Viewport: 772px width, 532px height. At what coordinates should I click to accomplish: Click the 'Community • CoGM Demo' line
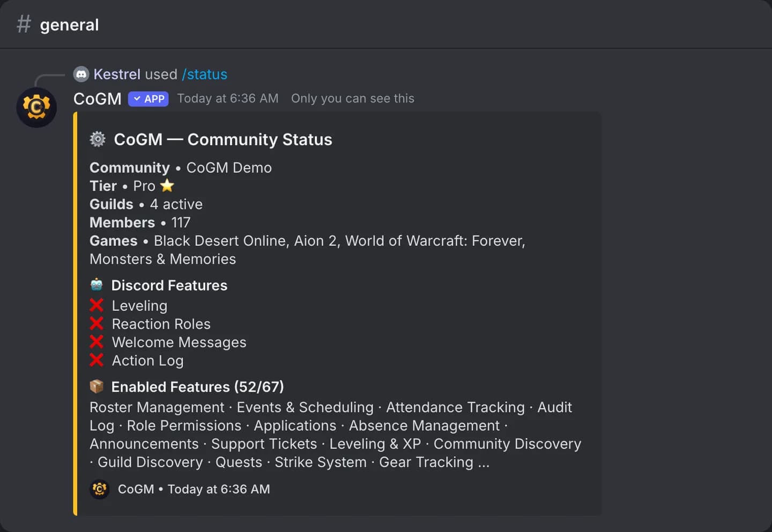point(181,168)
